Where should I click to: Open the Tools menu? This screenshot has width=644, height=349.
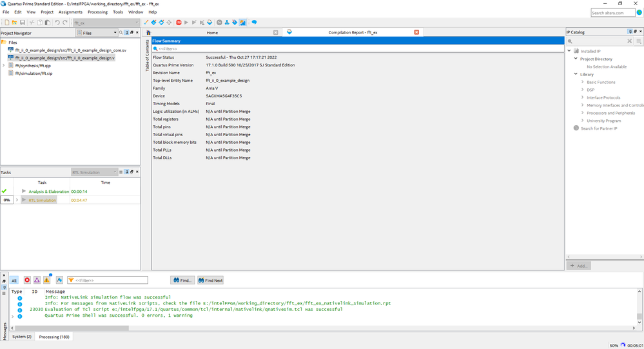[118, 12]
